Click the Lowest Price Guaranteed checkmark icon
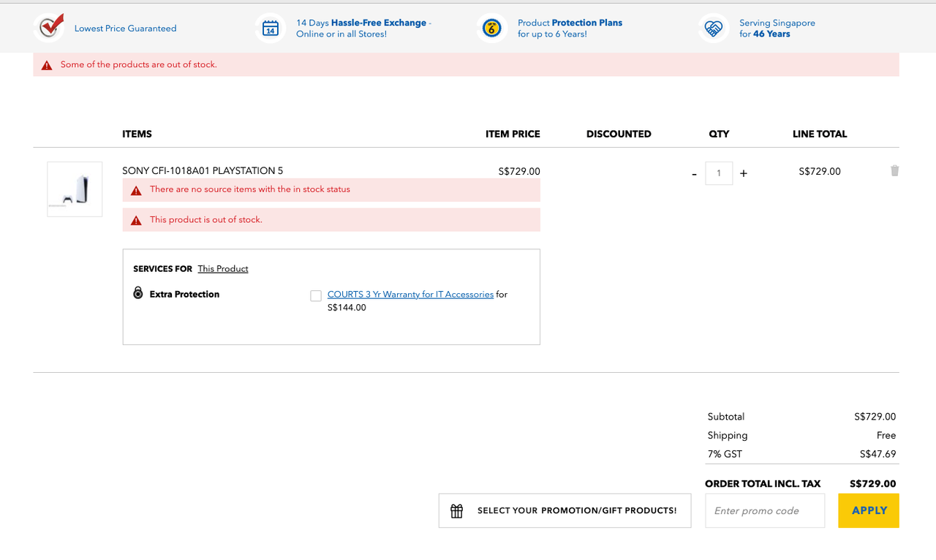The image size is (936, 560). [49, 27]
